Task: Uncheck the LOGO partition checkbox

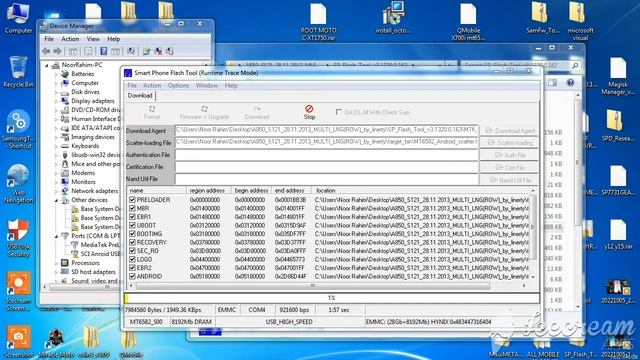Action: (132, 259)
